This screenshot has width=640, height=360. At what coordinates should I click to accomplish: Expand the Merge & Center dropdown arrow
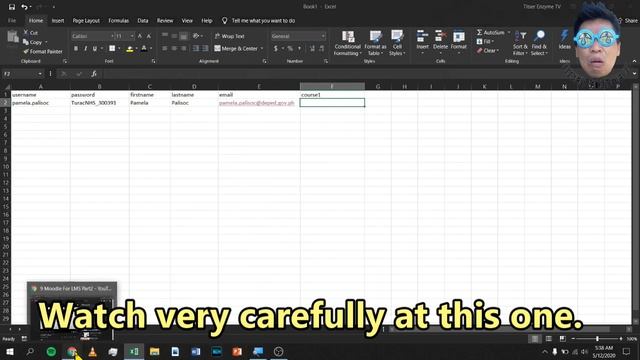262,49
